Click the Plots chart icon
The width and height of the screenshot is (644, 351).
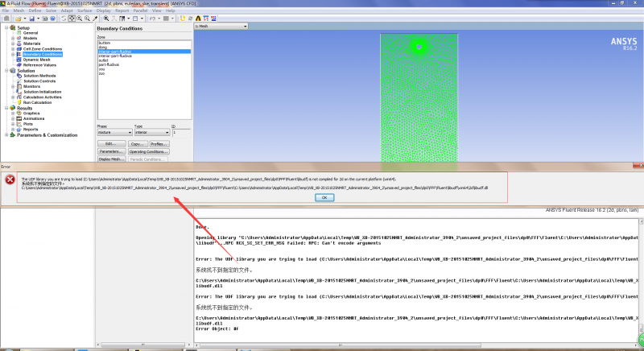[19, 123]
